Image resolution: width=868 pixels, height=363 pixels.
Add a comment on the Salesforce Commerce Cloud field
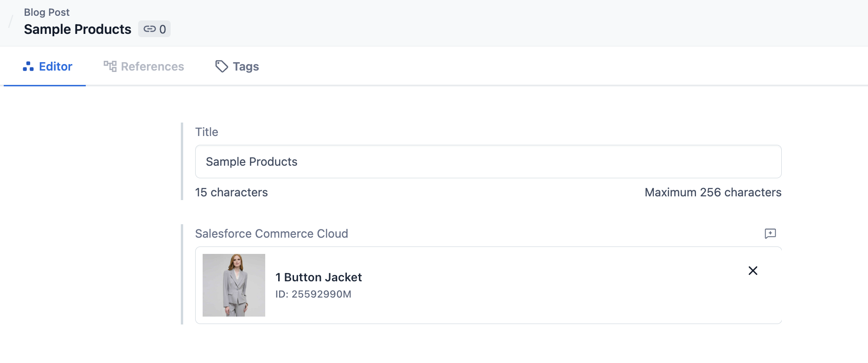(770, 233)
